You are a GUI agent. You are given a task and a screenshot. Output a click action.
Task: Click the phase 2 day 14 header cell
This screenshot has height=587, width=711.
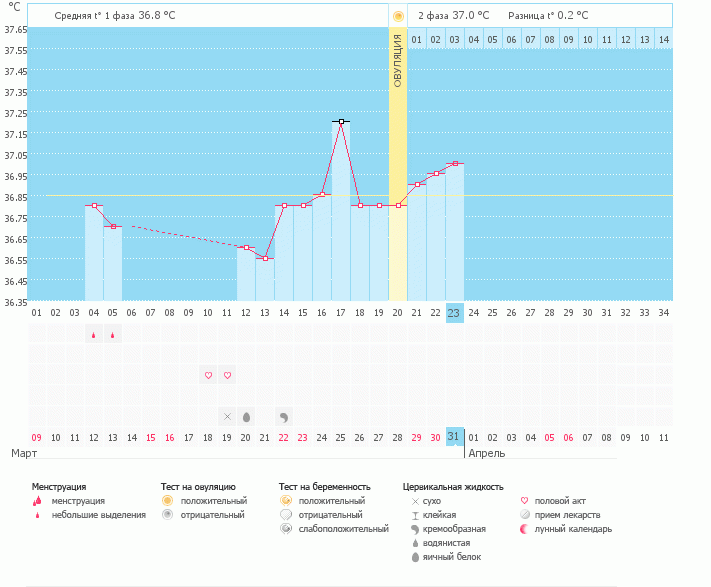[663, 39]
